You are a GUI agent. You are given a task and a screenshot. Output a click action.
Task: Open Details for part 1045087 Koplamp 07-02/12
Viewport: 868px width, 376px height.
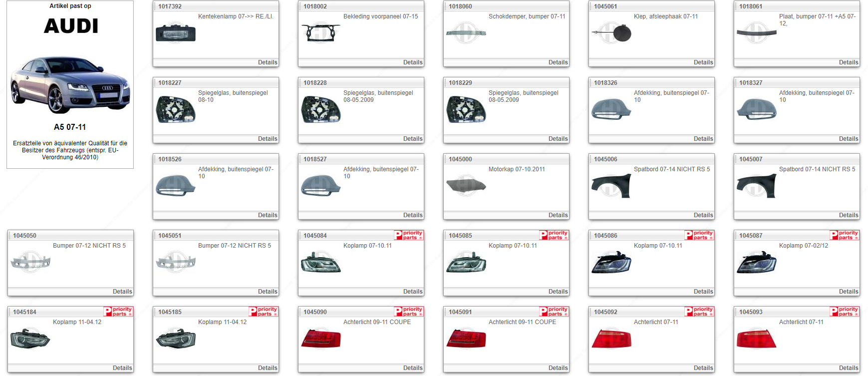point(849,292)
